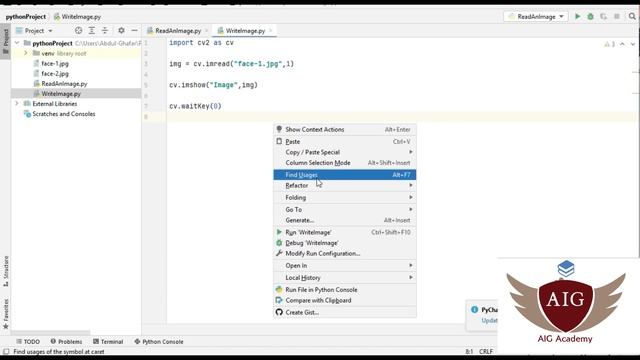The image size is (640, 360).
Task: Click the Expand All icon in the Project panel
Action: click(92, 31)
